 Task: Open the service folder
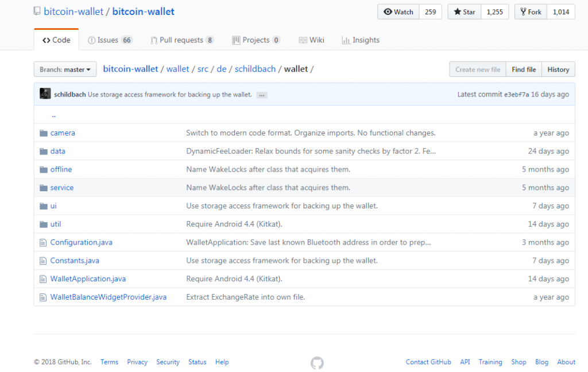pyautogui.click(x=62, y=188)
